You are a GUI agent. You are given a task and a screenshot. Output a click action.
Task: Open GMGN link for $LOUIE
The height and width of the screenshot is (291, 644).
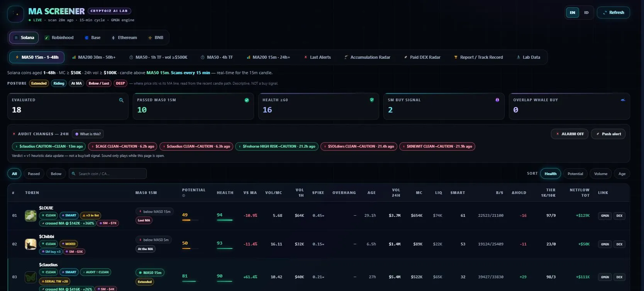point(605,216)
